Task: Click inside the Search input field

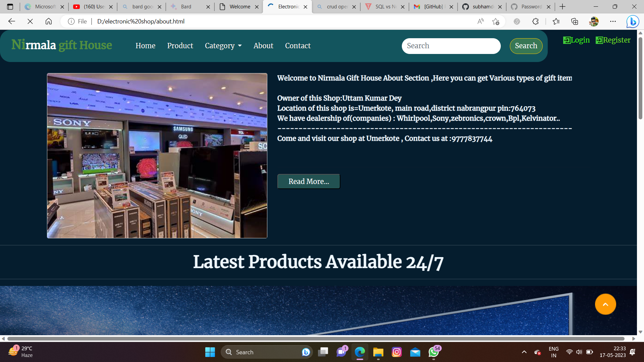Action: point(451,46)
